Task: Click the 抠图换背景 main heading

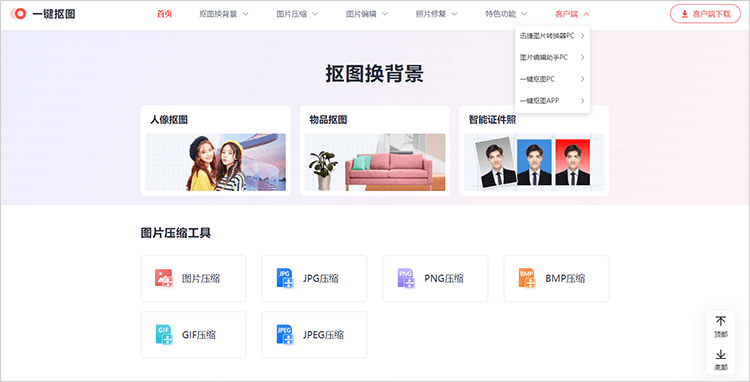Action: (375, 75)
